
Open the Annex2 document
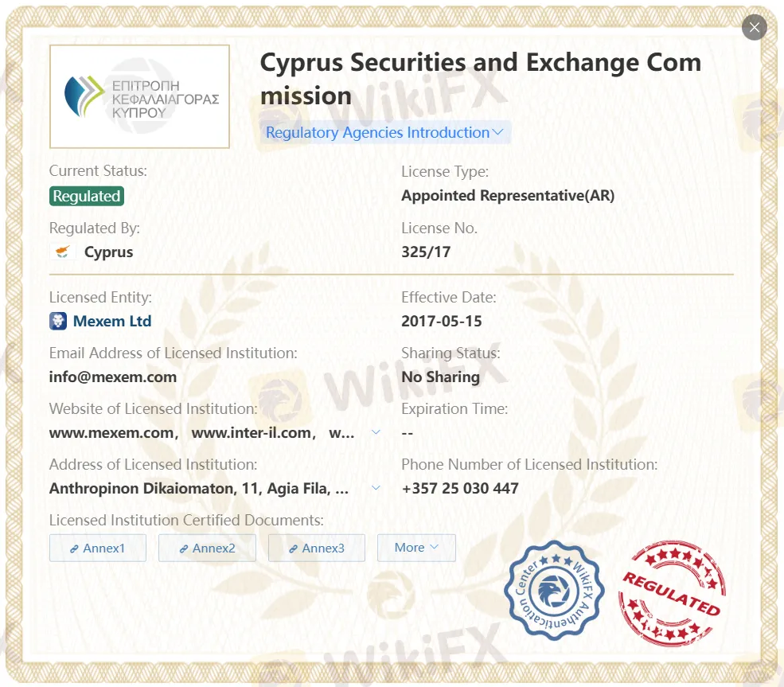click(207, 548)
